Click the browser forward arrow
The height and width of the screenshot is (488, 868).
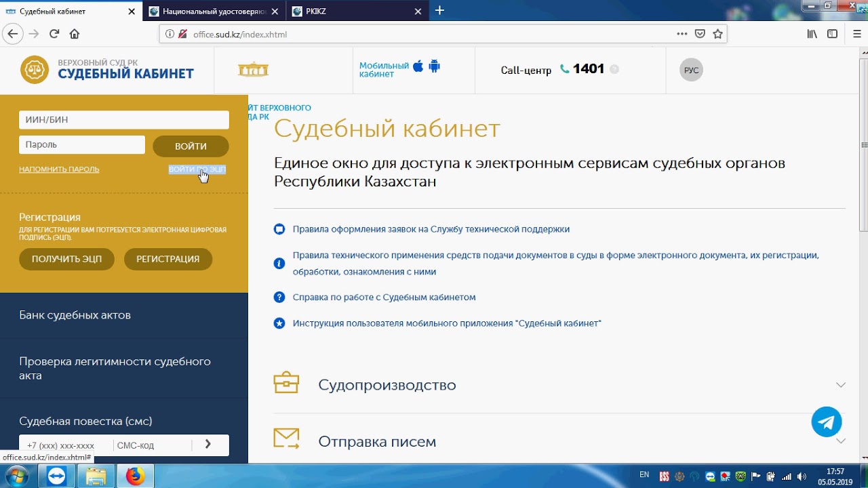click(x=34, y=34)
